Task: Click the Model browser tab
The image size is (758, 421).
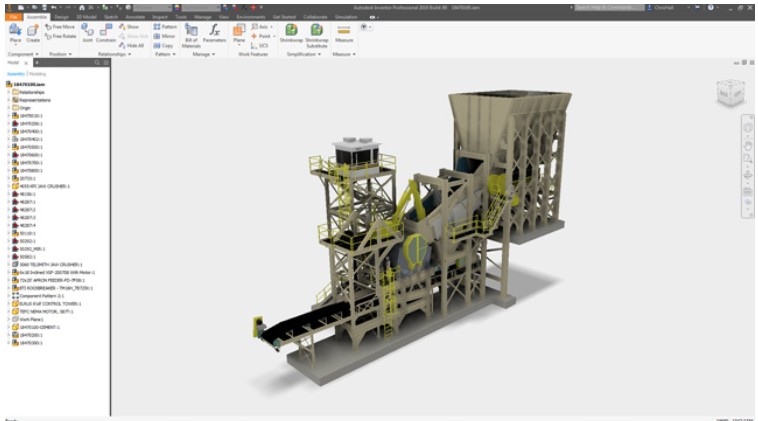Action: (x=13, y=62)
